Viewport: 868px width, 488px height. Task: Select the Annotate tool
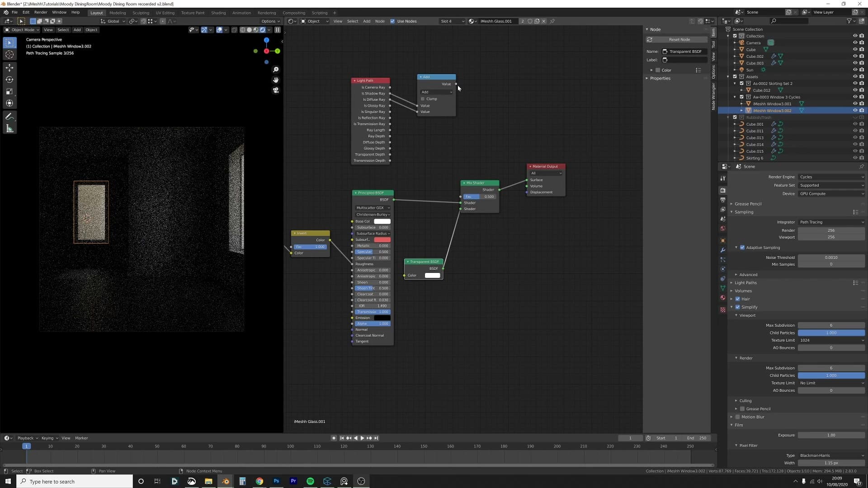[9, 117]
